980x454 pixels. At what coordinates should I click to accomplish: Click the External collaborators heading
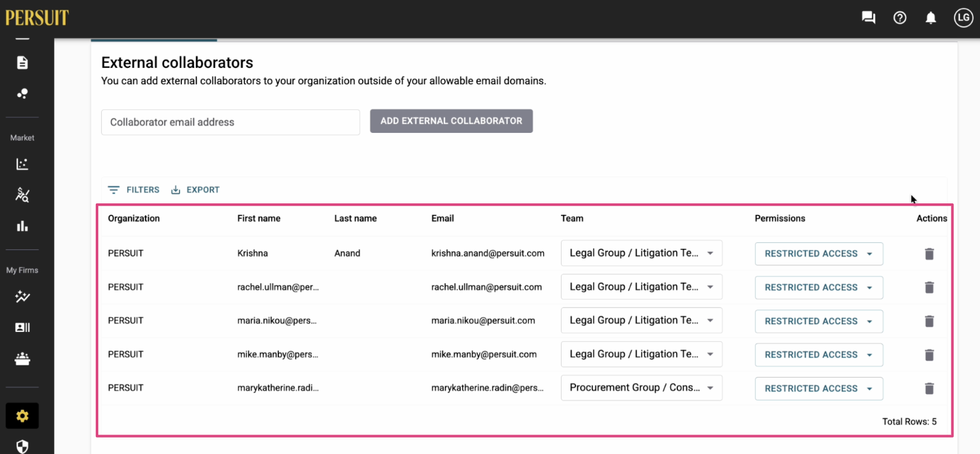pos(177,63)
